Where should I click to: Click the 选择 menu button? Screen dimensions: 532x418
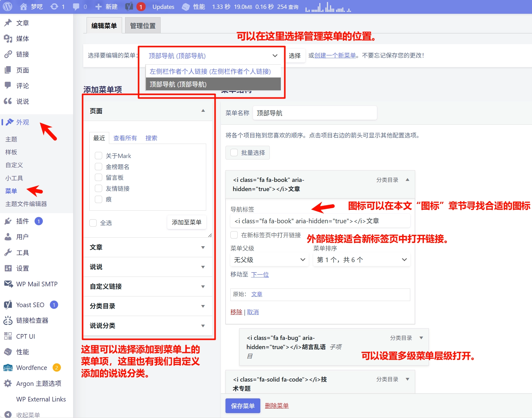pos(295,56)
